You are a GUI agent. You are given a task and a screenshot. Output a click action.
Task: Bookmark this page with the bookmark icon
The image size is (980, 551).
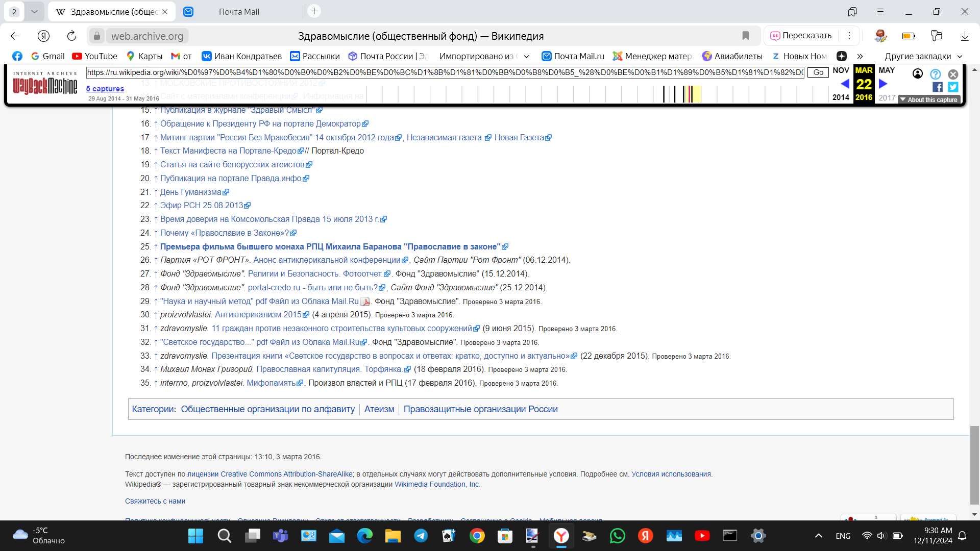tap(746, 36)
